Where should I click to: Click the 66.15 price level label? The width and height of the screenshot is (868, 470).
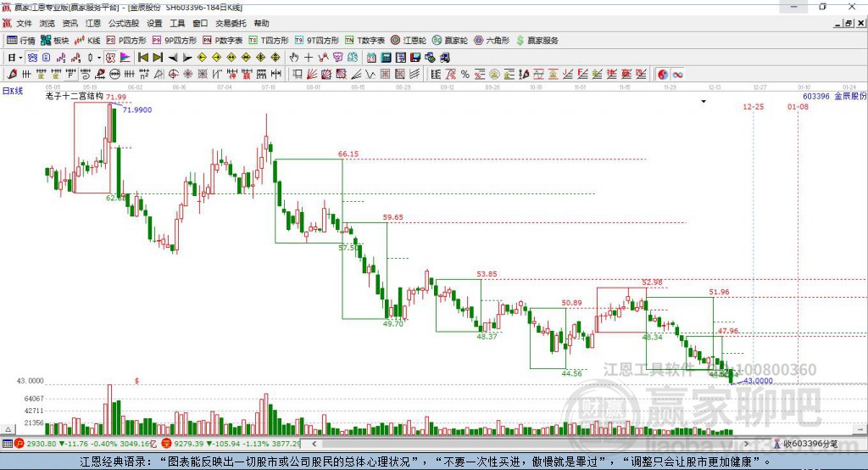[348, 154]
